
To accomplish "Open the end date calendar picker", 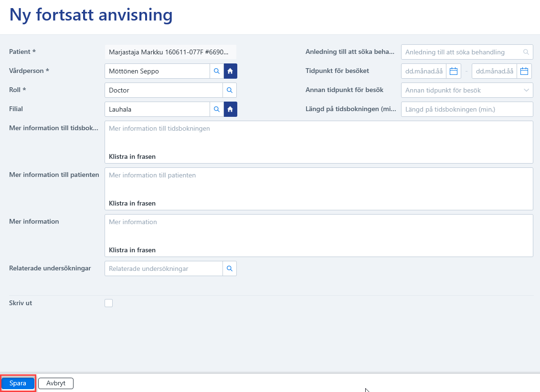I will (524, 71).
